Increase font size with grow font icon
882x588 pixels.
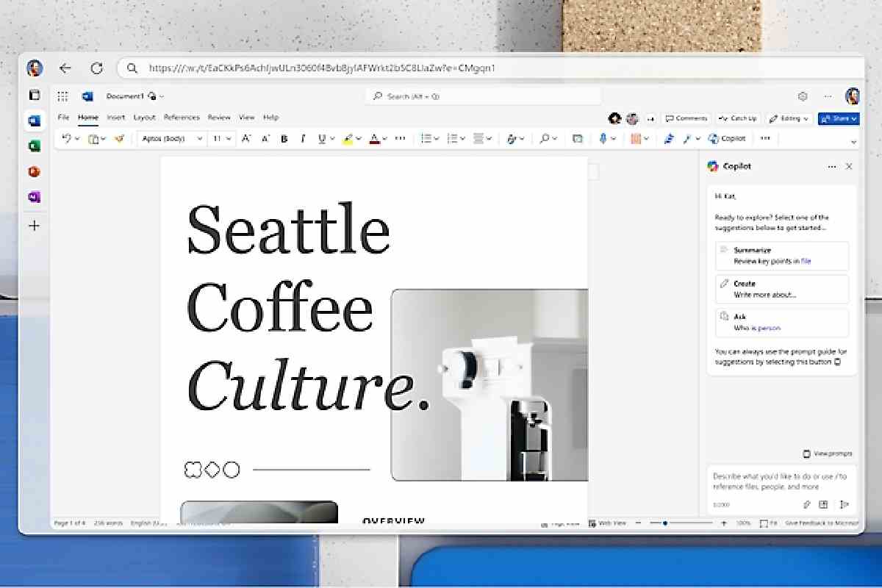point(246,138)
